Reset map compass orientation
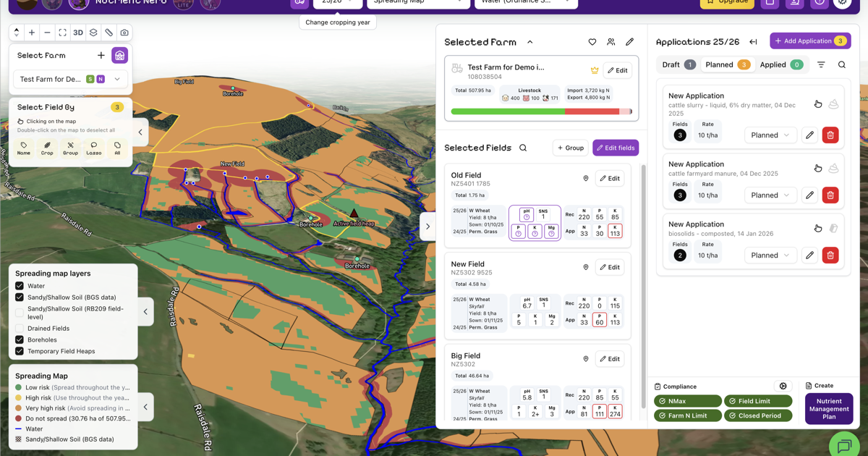 tap(16, 33)
